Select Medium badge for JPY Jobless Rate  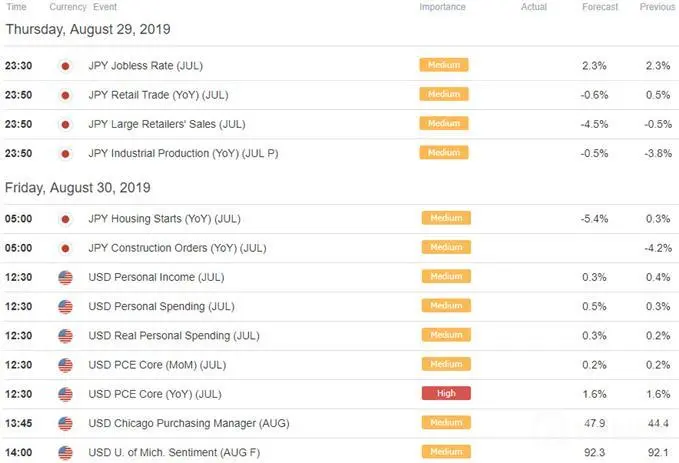click(444, 65)
